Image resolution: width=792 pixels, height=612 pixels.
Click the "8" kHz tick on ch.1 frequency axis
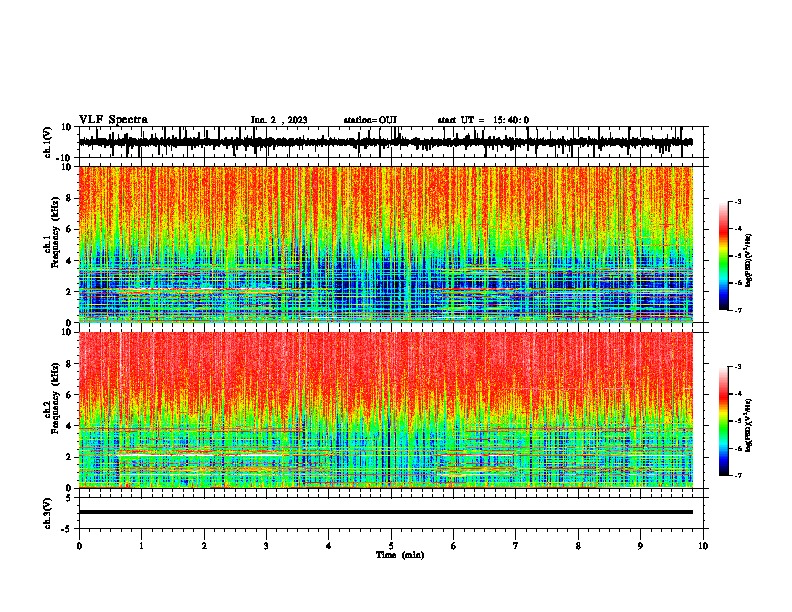click(70, 198)
